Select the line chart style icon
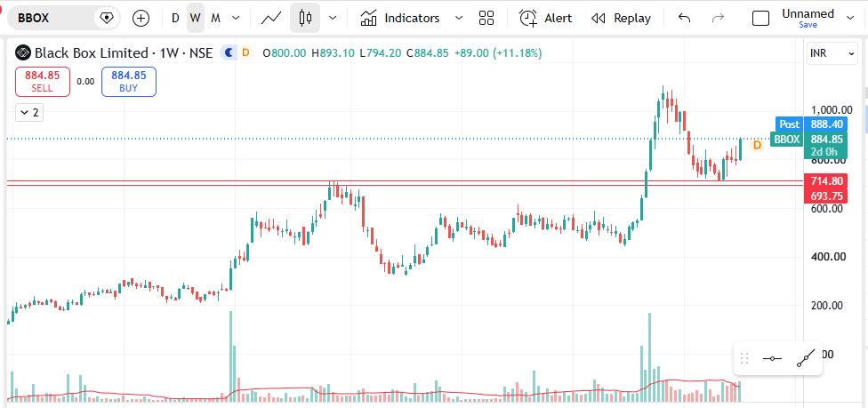This screenshot has height=408, width=868. click(x=271, y=19)
